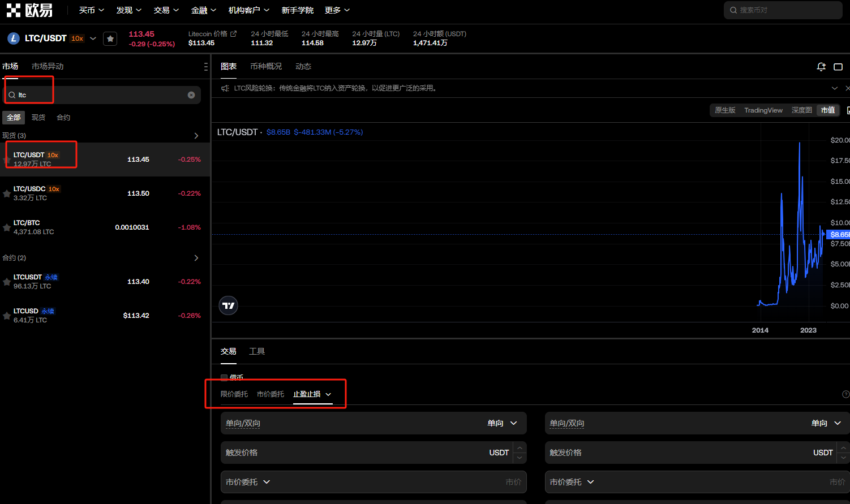Select the 交易 tab above the order form
The height and width of the screenshot is (504, 850).
[229, 351]
